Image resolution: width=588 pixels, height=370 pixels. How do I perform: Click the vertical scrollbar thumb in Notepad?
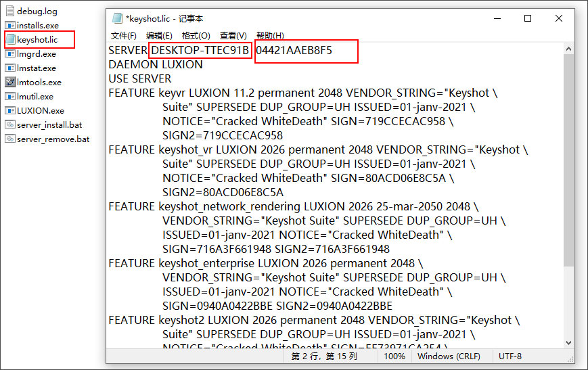568,160
